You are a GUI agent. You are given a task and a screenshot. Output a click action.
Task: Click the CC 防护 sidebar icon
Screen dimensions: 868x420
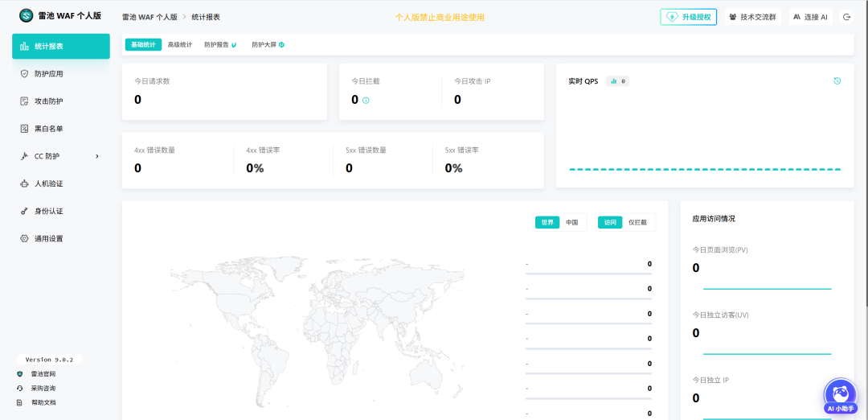click(24, 156)
